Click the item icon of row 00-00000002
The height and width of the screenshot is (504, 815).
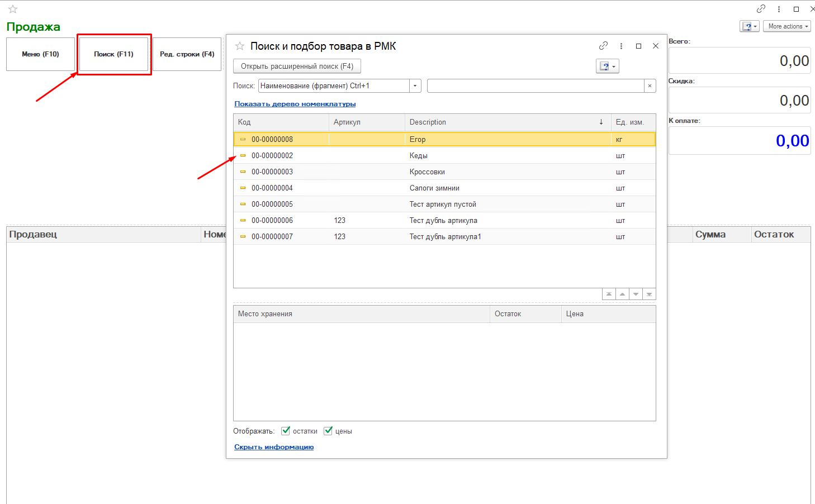tap(243, 155)
